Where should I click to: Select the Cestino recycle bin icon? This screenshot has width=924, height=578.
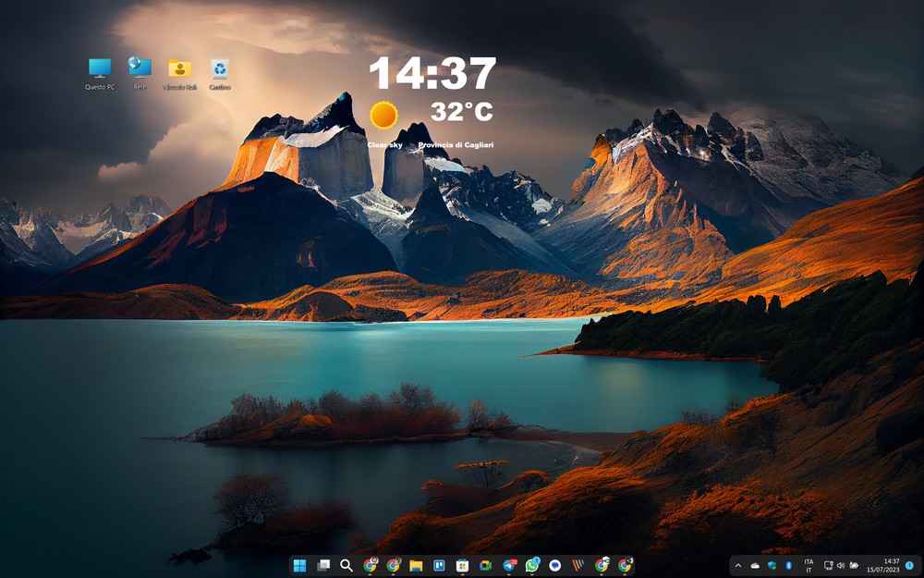click(x=220, y=68)
